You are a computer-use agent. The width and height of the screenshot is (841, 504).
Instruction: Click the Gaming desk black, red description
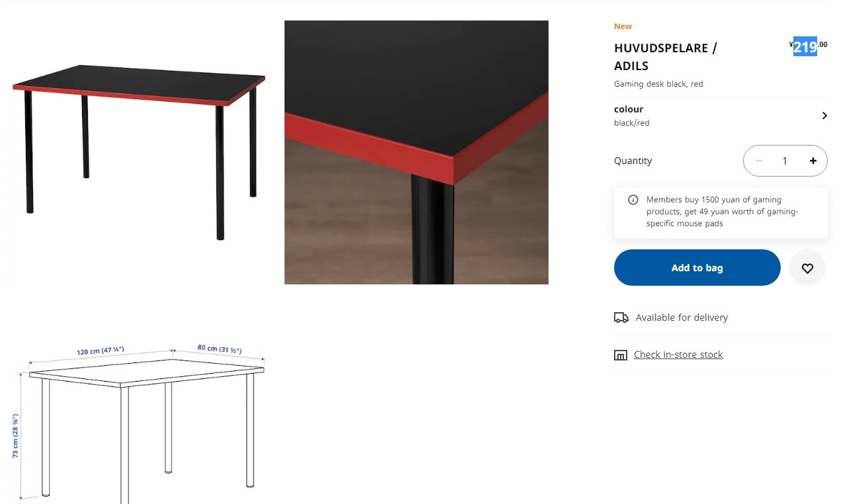coord(658,84)
